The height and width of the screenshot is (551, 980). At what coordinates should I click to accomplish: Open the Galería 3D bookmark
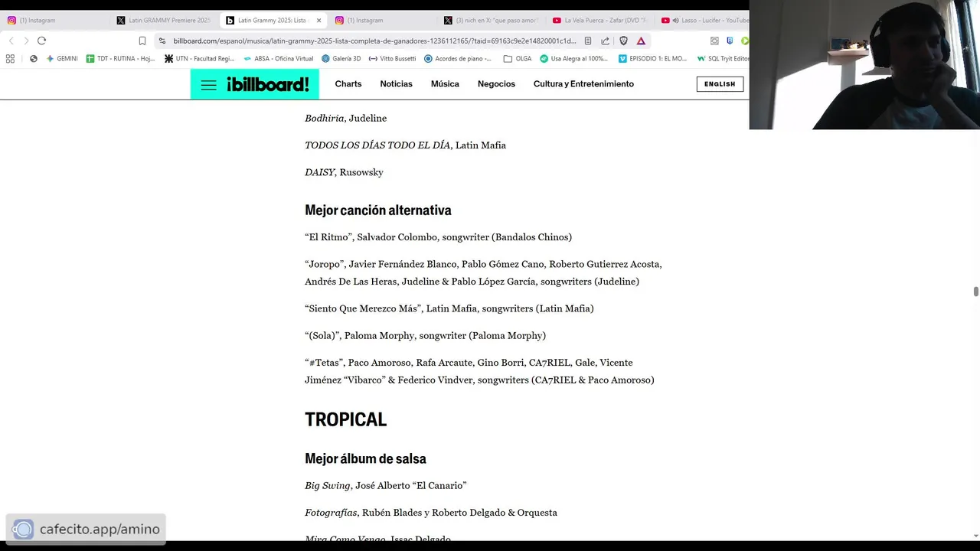click(x=341, y=58)
